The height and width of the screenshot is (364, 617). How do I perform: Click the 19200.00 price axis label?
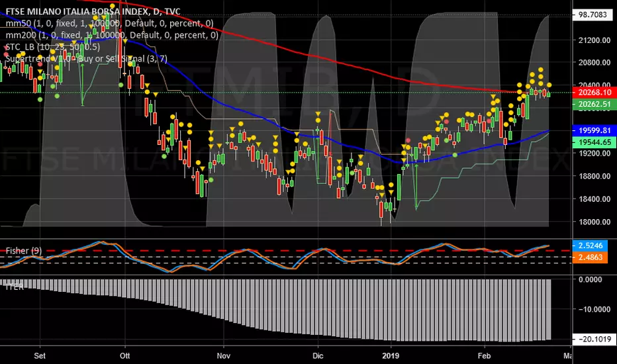[x=594, y=154]
